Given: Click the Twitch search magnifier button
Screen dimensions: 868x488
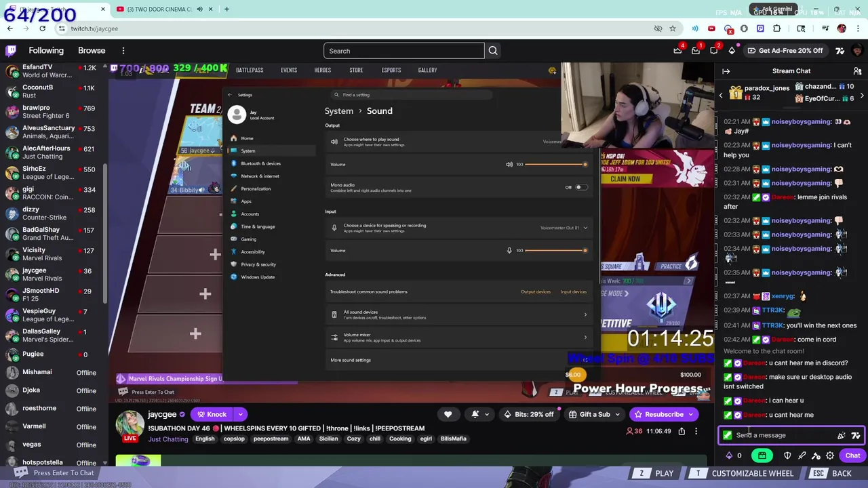Looking at the screenshot, I should [x=493, y=51].
